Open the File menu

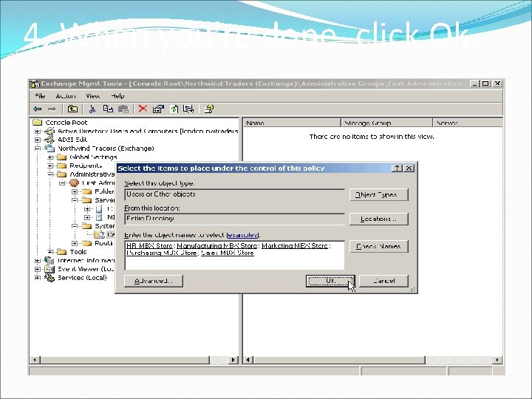click(40, 96)
